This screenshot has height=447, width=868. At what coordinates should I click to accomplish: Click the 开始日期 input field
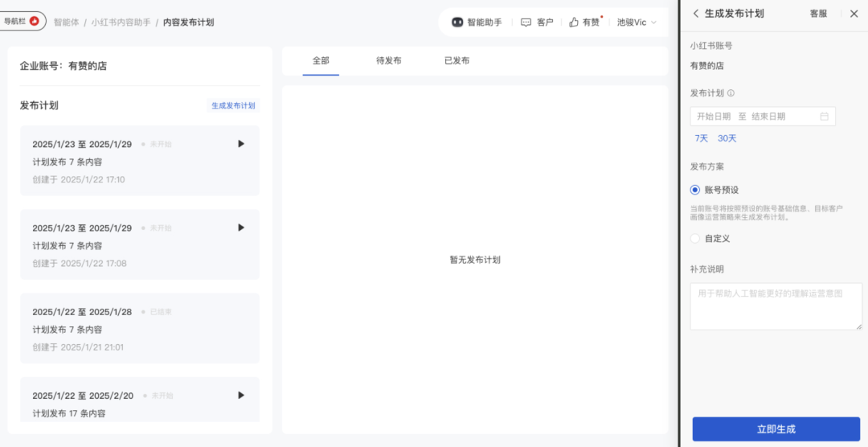coord(714,117)
